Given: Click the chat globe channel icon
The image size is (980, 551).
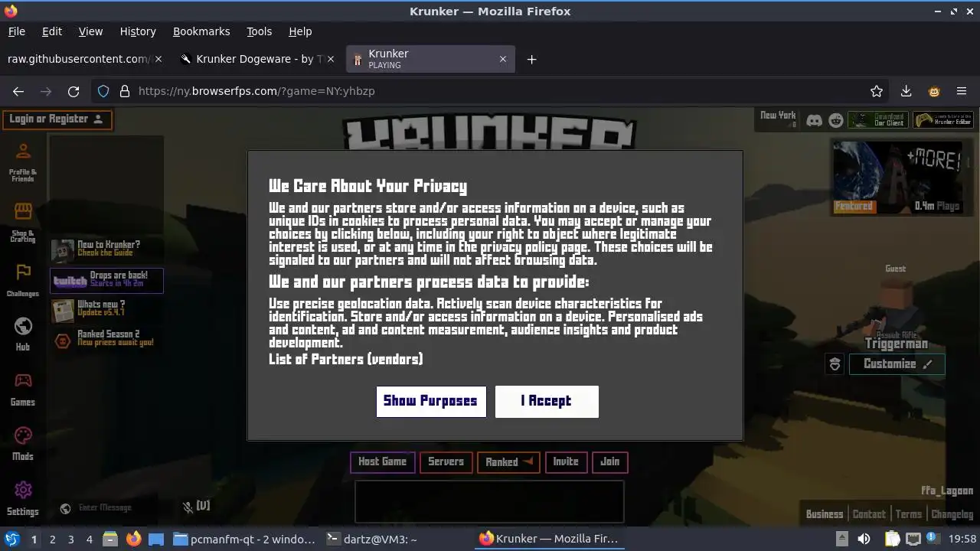Looking at the screenshot, I should (66, 508).
